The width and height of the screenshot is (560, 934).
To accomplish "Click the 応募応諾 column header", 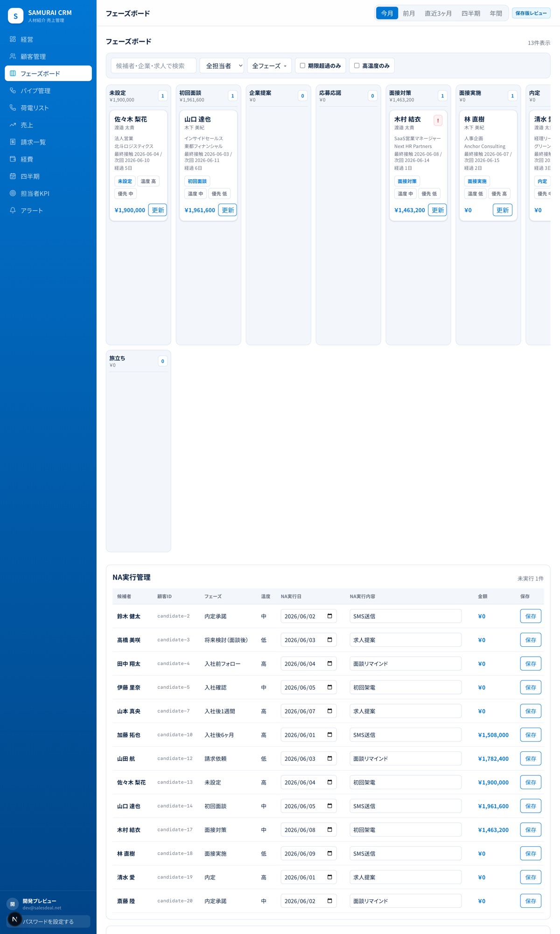I will [x=348, y=96].
